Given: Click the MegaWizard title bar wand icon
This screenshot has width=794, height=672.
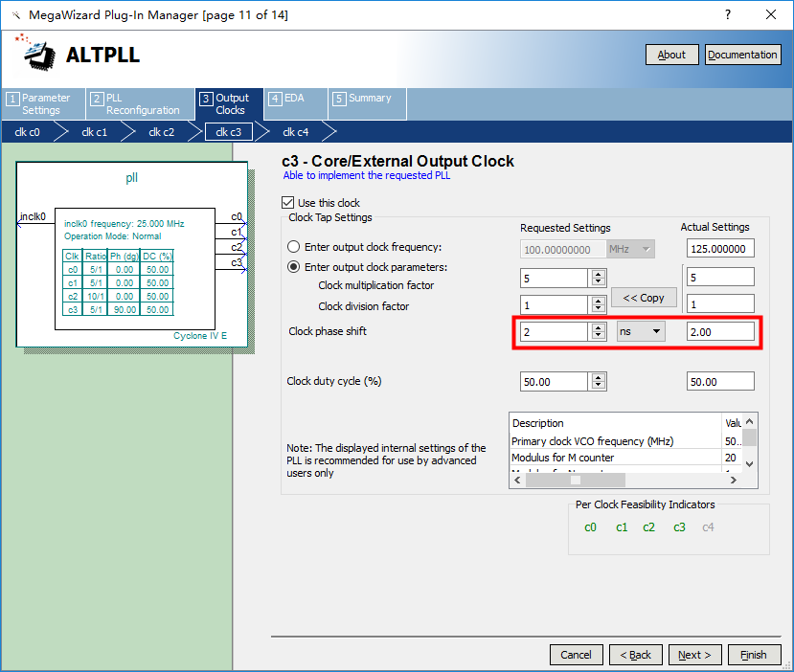Looking at the screenshot, I should coord(15,14).
